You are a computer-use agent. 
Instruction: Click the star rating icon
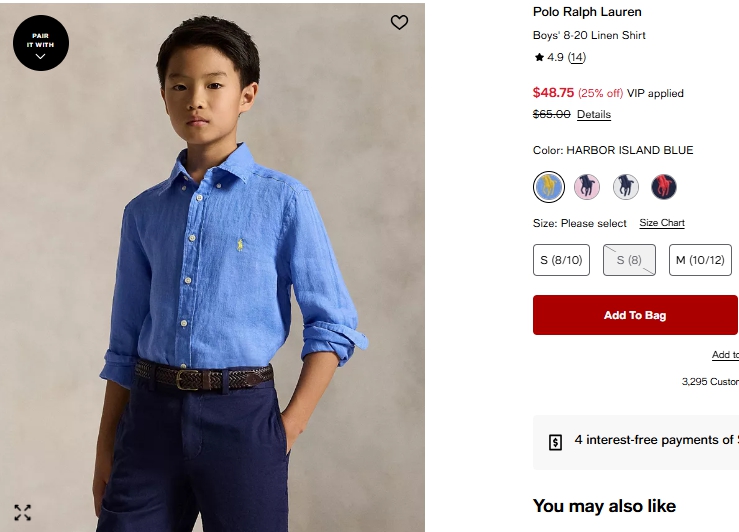(x=539, y=58)
